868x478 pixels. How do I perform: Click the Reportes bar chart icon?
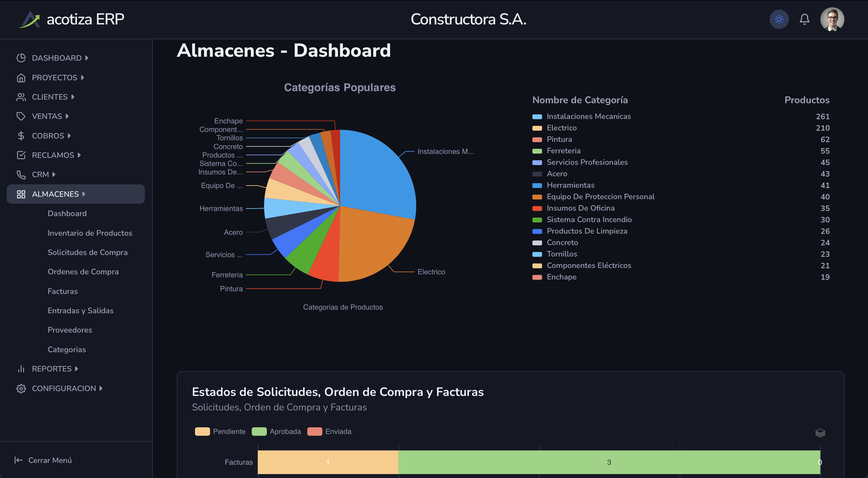21,369
